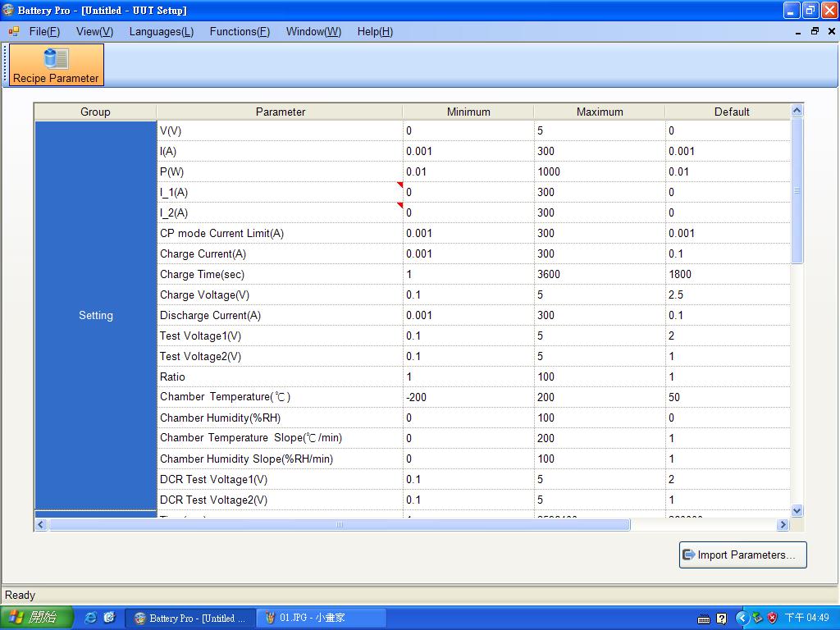Switch to Battery Pro taskbar button
This screenshot has height=630, width=840.
190,619
